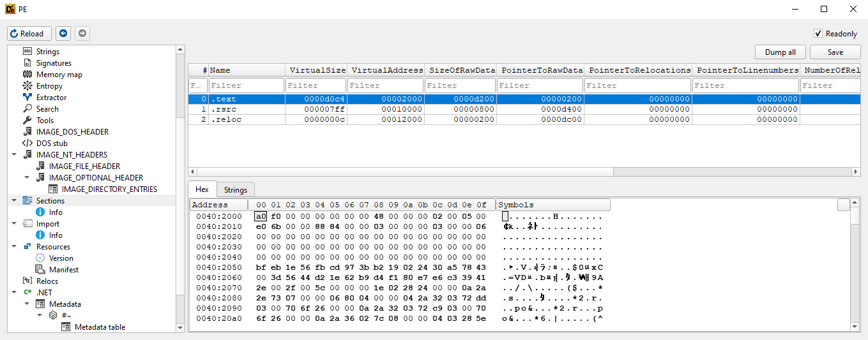Collapse the #~ tree node

coord(40,315)
